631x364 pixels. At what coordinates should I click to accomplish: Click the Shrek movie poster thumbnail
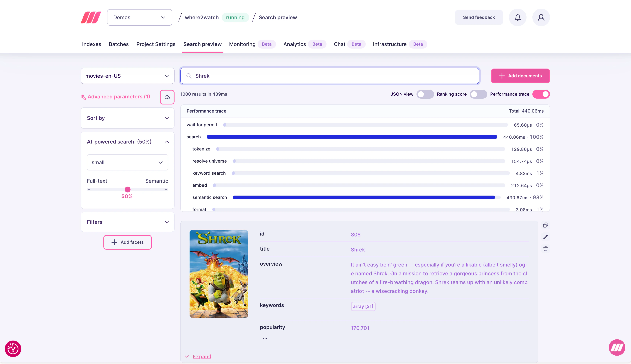219,274
